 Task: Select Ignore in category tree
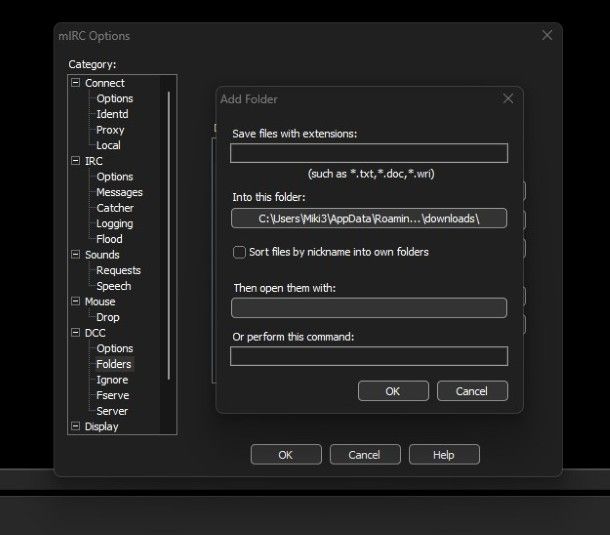(112, 379)
